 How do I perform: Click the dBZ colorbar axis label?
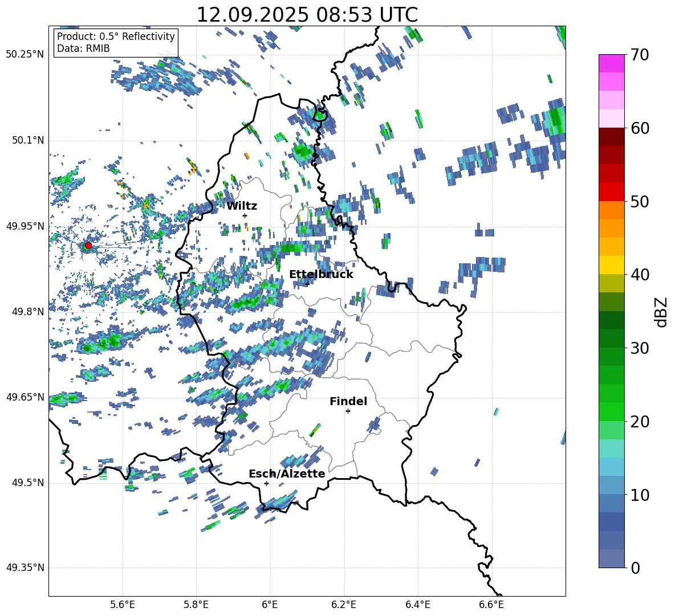660,312
